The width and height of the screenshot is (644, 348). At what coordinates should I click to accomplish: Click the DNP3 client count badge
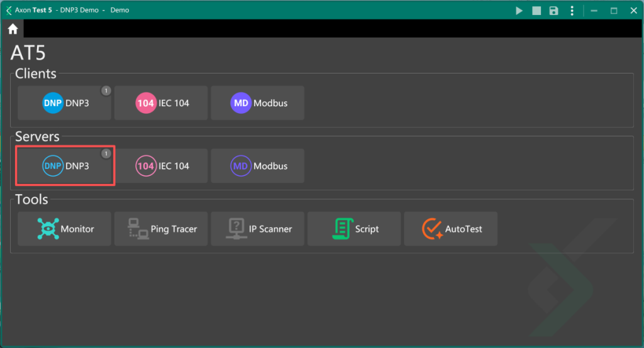(106, 91)
